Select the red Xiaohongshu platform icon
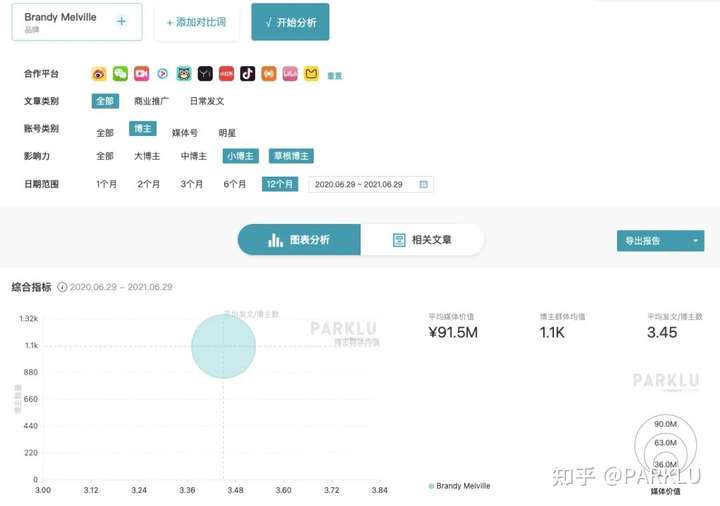 click(x=226, y=74)
